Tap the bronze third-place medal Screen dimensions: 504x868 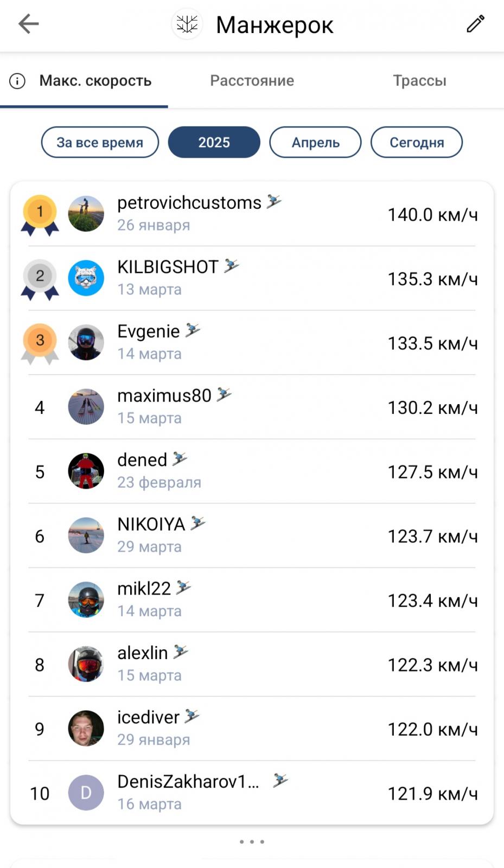(40, 343)
